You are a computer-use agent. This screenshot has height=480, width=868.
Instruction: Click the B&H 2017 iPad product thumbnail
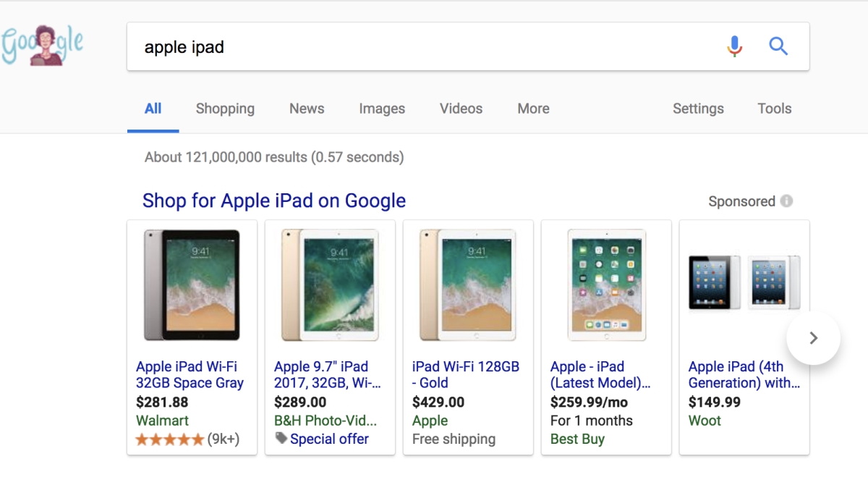[x=329, y=285]
